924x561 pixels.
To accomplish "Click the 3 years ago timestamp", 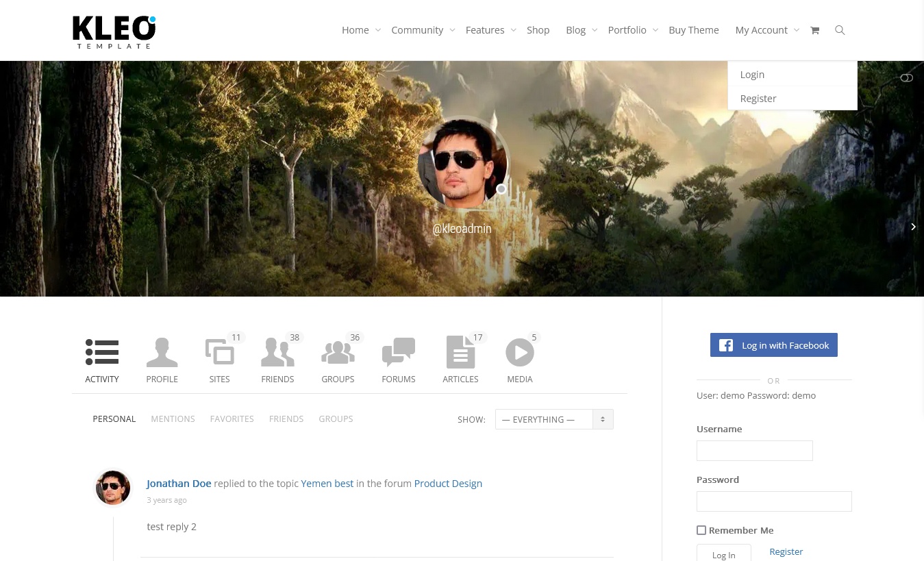I will point(166,500).
